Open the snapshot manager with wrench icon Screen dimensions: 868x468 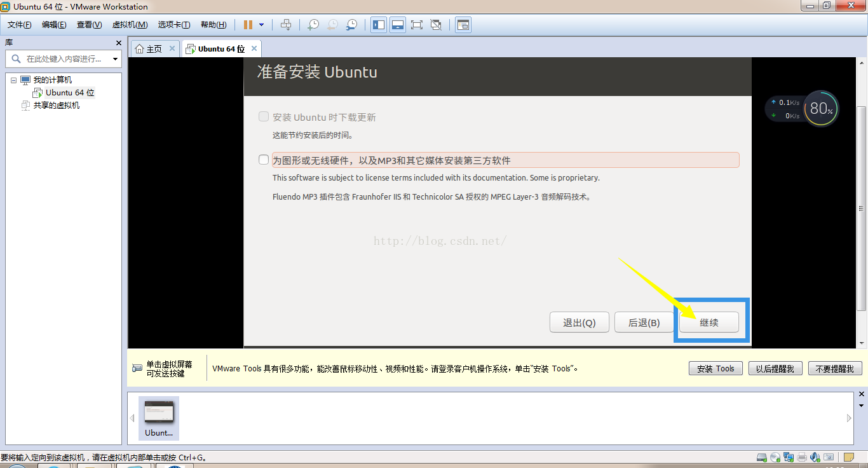pyautogui.click(x=351, y=25)
